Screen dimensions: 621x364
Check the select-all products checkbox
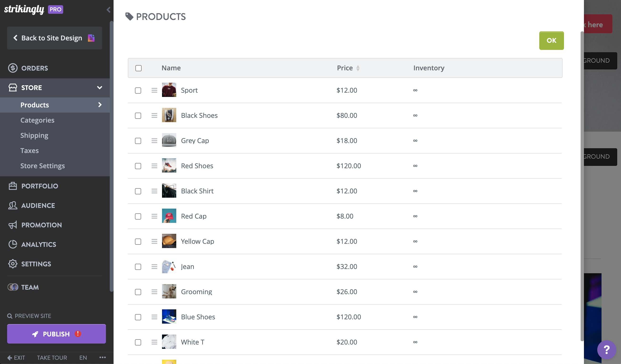click(x=139, y=68)
